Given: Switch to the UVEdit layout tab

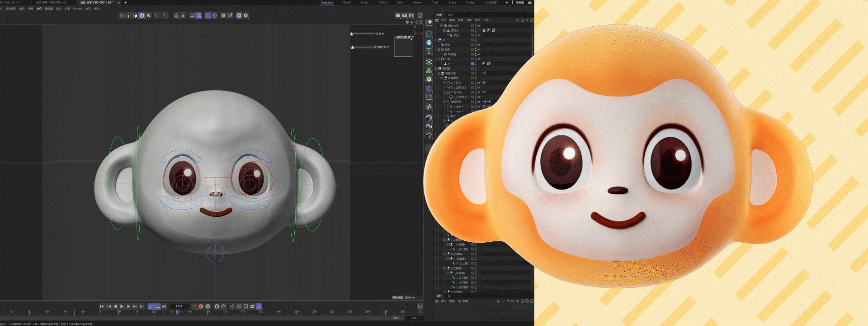Looking at the screenshot, I should tap(382, 3).
